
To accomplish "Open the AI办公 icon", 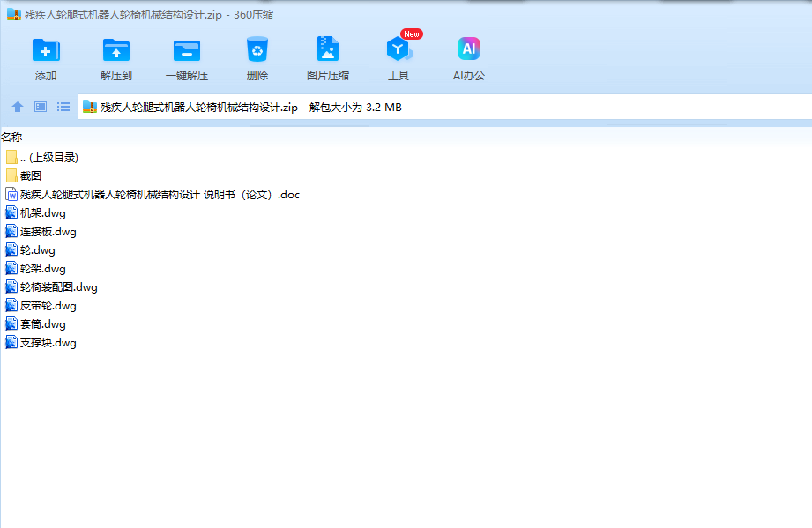I will pos(469,48).
